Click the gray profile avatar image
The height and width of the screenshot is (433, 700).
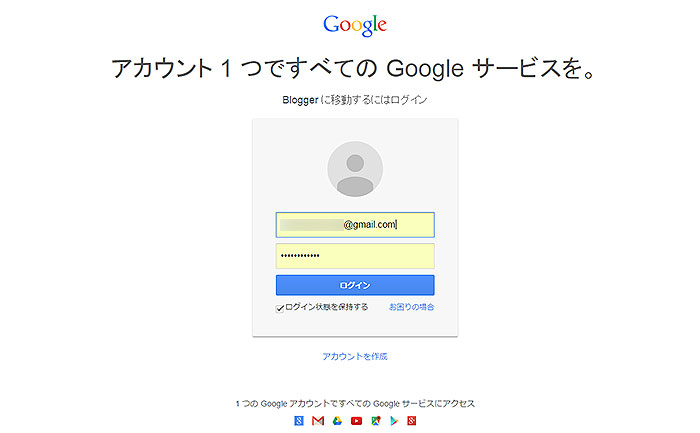[355, 169]
